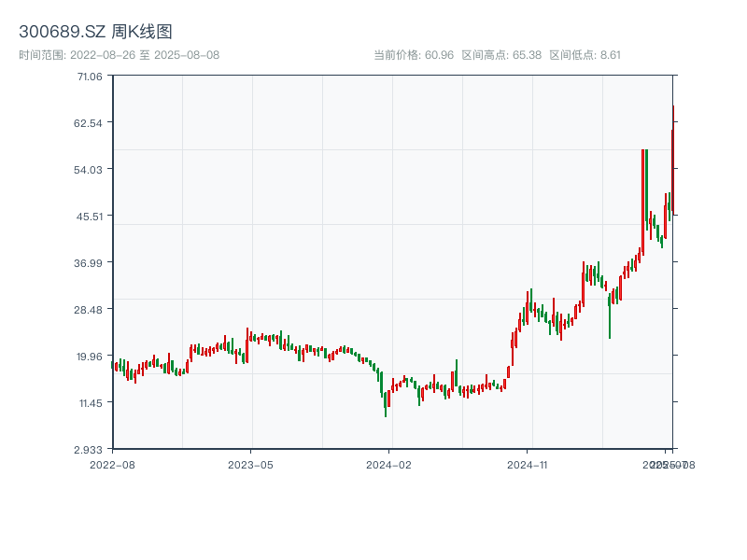
Task: Select the 54.03 price axis label
Action: point(90,169)
